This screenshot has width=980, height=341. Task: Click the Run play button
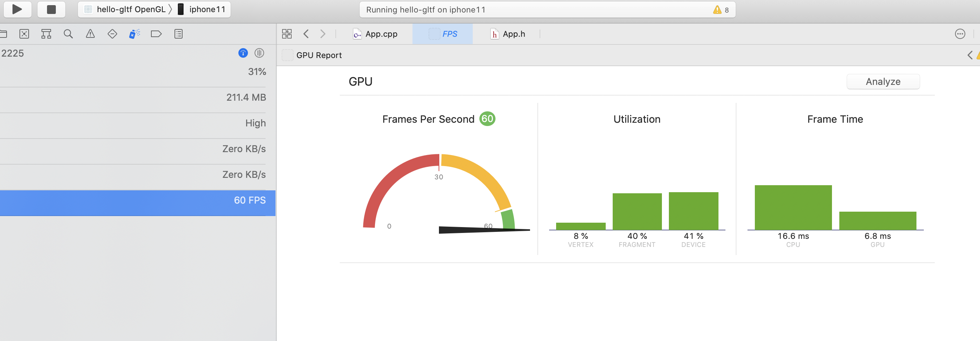17,9
